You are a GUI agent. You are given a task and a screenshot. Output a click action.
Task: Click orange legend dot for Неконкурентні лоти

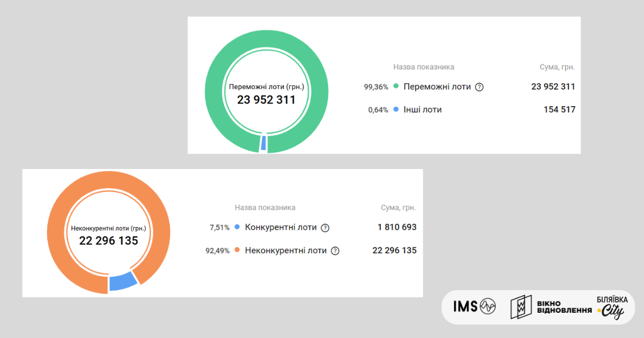click(237, 250)
